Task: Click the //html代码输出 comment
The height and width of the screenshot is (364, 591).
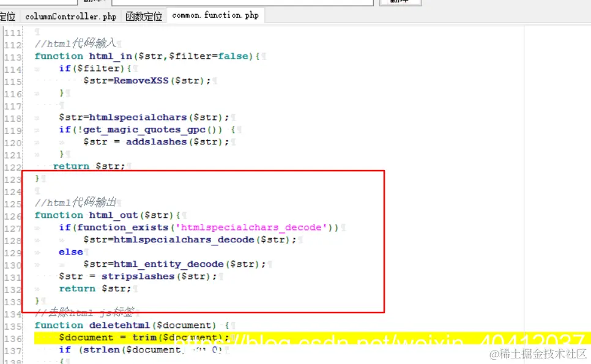Action: [75, 202]
